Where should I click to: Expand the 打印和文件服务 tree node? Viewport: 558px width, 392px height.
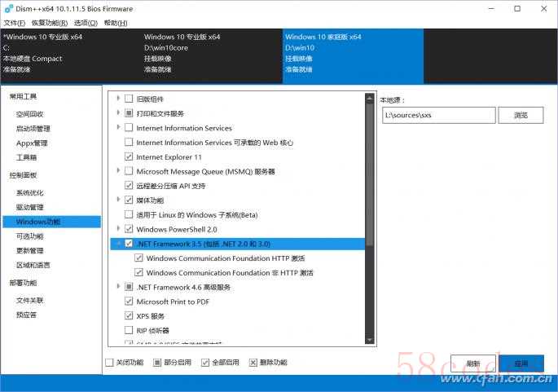[x=118, y=112]
